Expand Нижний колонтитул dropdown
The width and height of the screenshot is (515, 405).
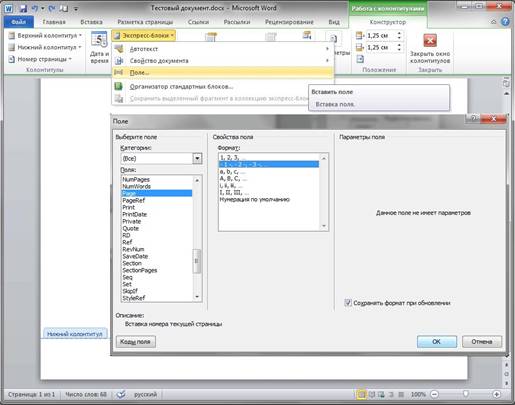tap(45, 47)
